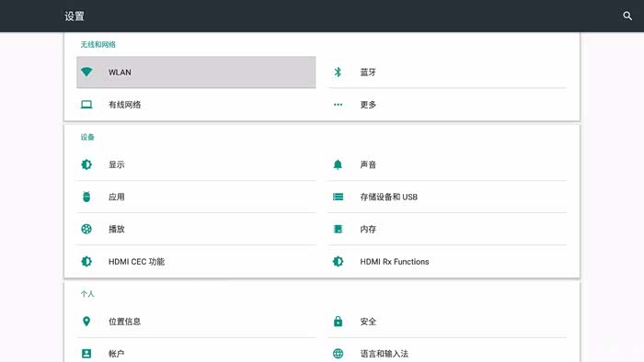Click the bell icon for 声音
This screenshot has height=362, width=644.
point(338,164)
